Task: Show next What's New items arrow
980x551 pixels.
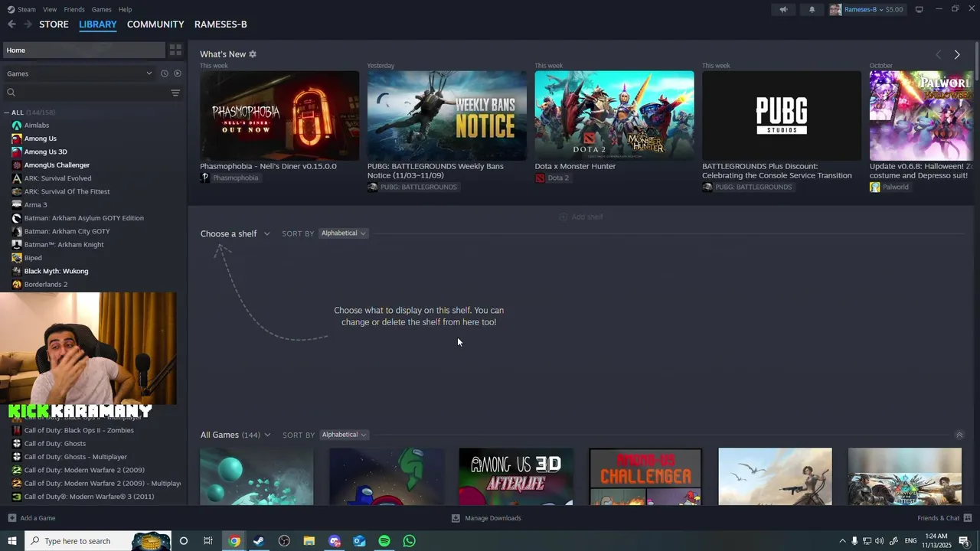Action: 957,54
